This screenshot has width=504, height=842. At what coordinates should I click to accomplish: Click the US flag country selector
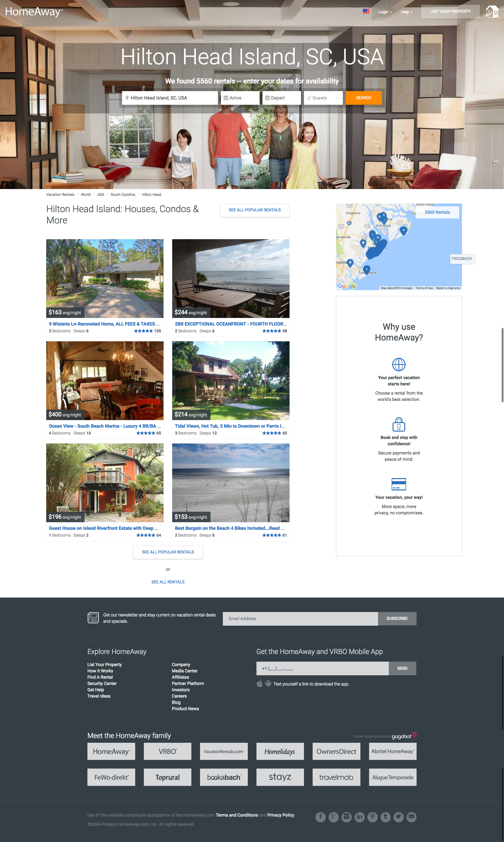pyautogui.click(x=366, y=11)
